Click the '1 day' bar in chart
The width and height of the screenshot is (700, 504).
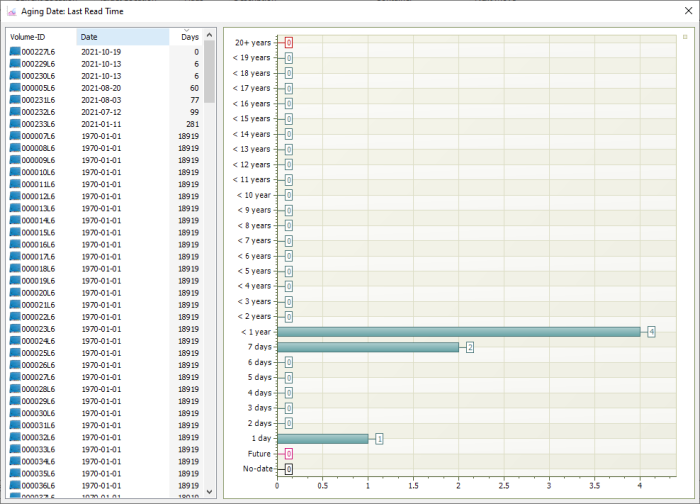click(x=322, y=438)
